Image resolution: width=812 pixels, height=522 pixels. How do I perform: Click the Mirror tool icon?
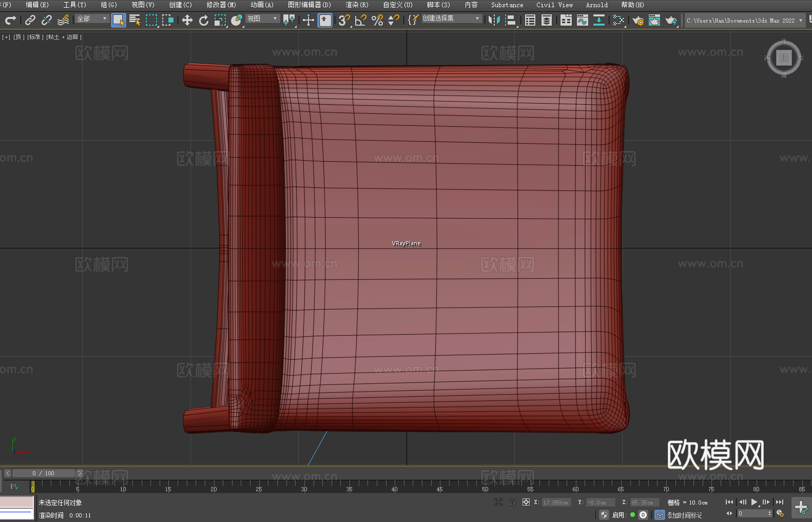point(494,20)
